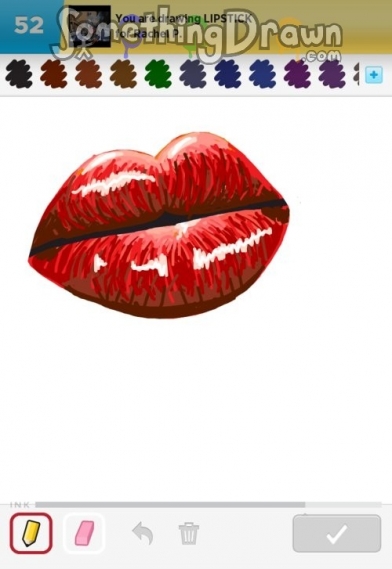Image resolution: width=392 pixels, height=569 pixels.
Task: Pick the black color swatch
Action: point(19,74)
